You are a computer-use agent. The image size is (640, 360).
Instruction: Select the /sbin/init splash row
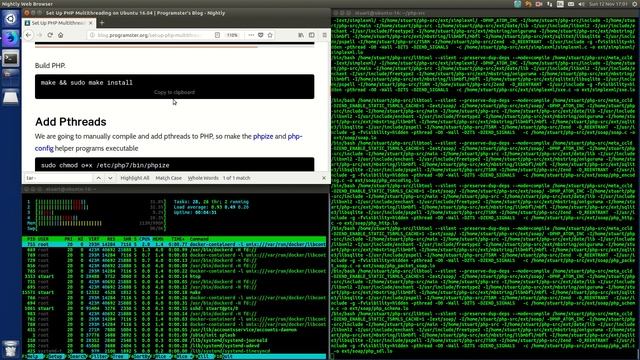(174, 335)
